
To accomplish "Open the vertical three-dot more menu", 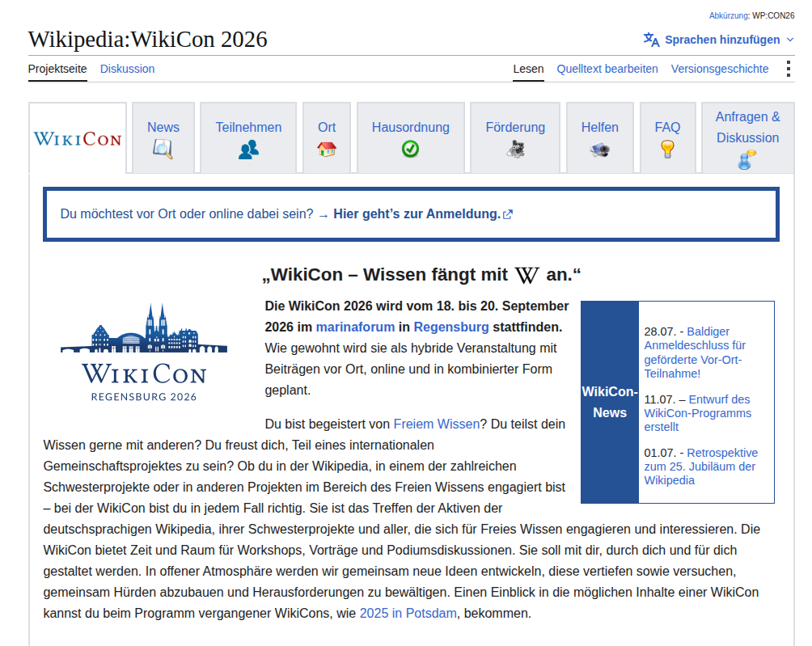I will coord(789,69).
